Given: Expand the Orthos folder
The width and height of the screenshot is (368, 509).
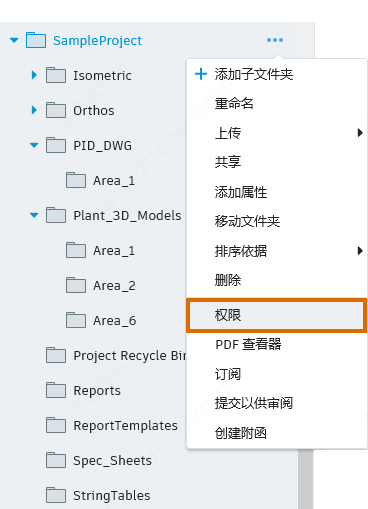Looking at the screenshot, I should pos(34,110).
